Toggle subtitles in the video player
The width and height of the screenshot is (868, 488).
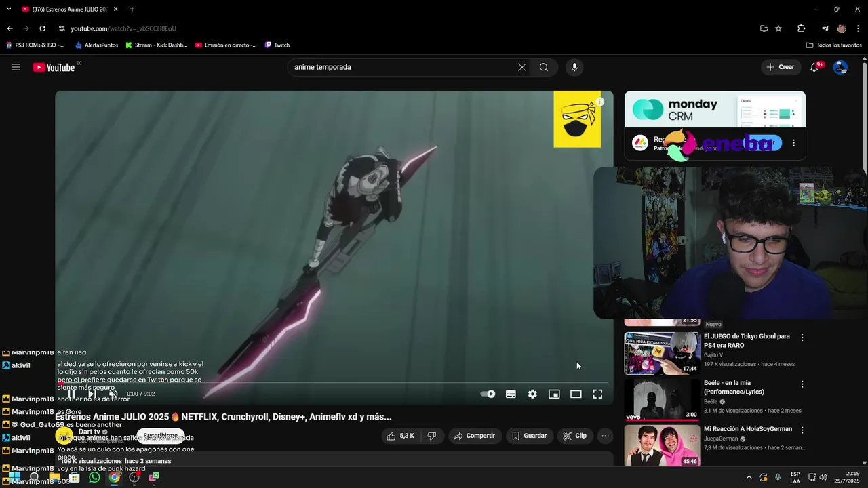tap(511, 394)
